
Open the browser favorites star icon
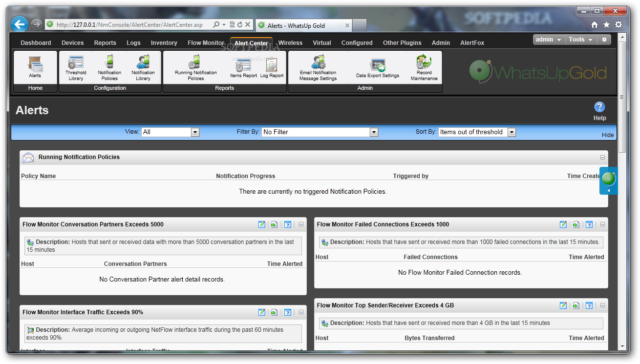(606, 24)
